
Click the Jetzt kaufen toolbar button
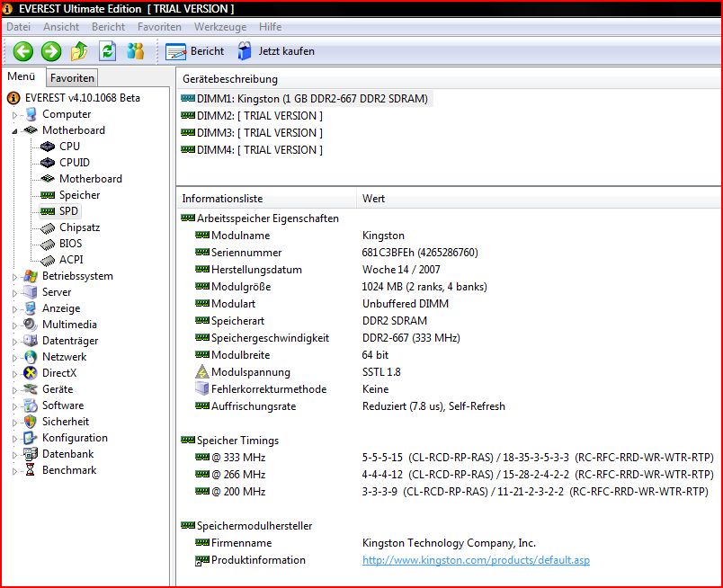click(x=276, y=51)
